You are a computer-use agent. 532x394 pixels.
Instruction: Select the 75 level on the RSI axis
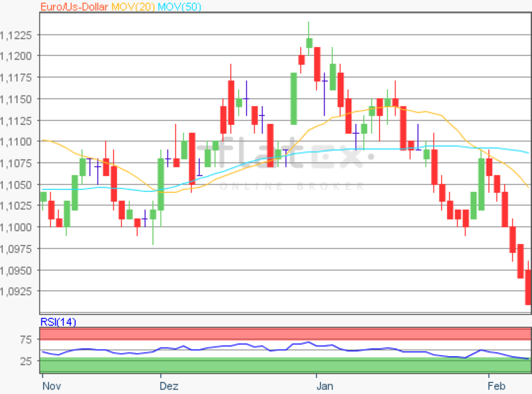pyautogui.click(x=26, y=339)
